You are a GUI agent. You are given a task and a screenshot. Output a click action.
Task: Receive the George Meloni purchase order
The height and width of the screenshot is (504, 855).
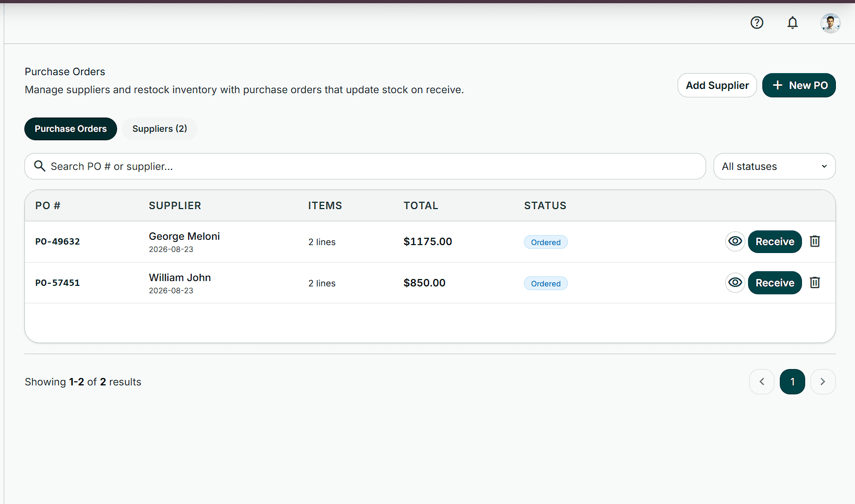tap(775, 241)
